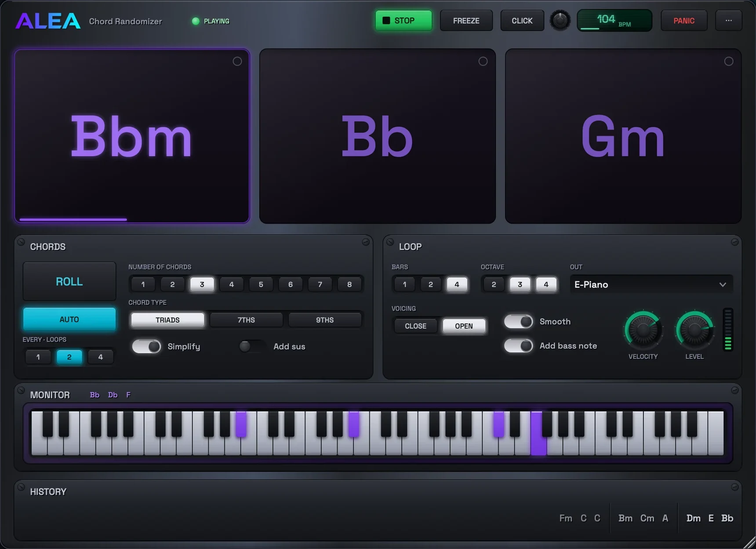Select the 9THS chord type

pyautogui.click(x=325, y=320)
